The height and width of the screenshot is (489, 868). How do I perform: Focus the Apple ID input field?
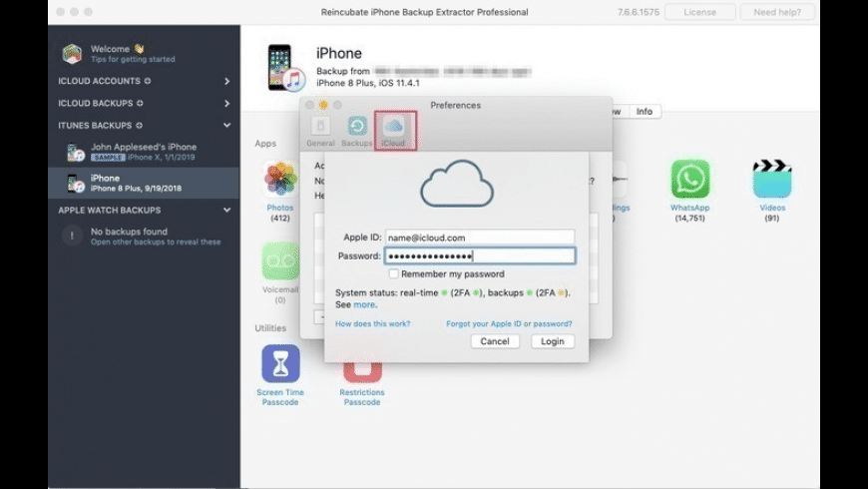[x=480, y=238]
